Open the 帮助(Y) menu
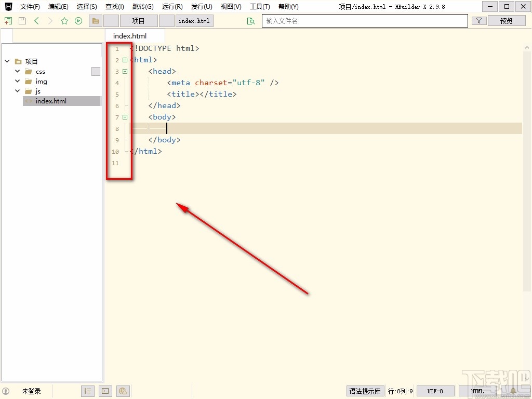532x399 pixels. [288, 6]
